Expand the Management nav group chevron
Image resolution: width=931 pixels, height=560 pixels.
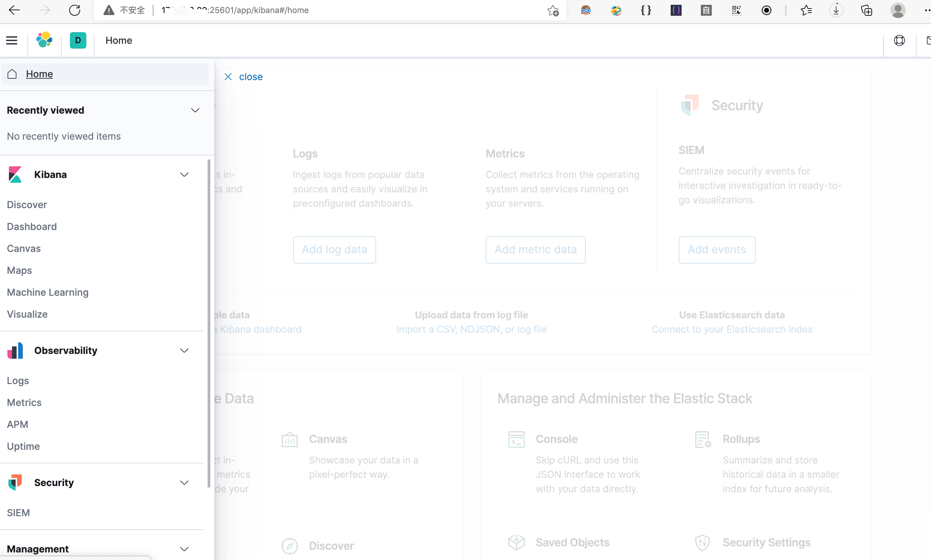[x=184, y=549]
